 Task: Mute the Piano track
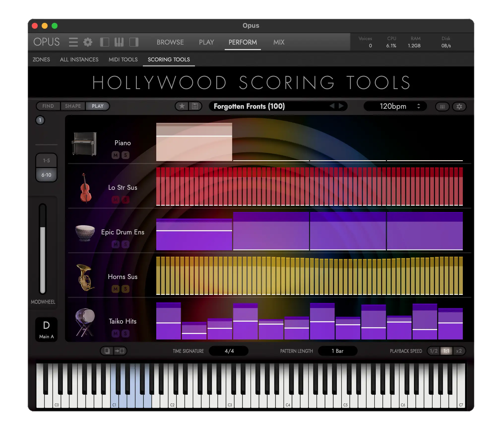116,155
